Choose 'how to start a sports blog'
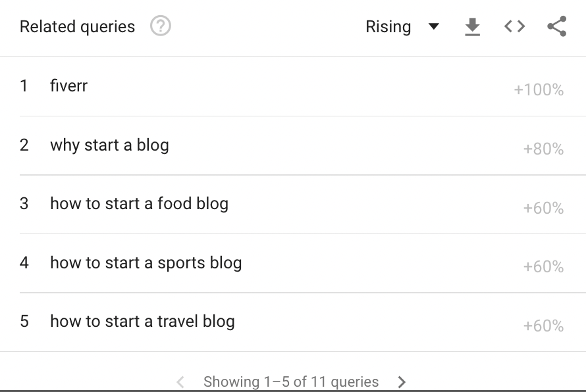 click(146, 262)
